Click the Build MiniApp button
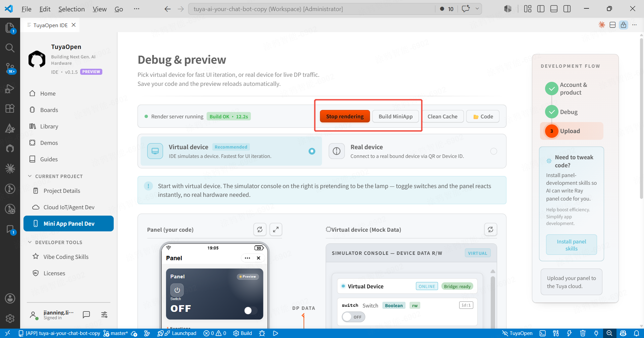Viewport: 644px width, 338px height. 395,116
